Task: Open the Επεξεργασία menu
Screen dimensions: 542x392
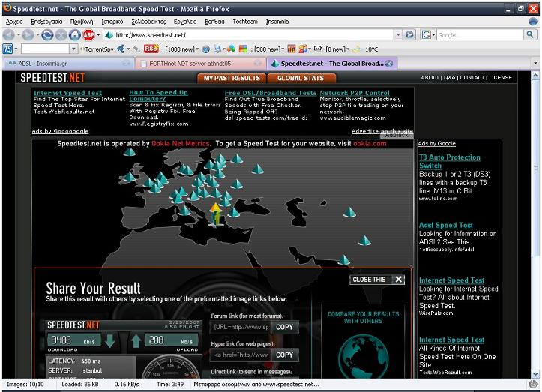Action: (46, 22)
